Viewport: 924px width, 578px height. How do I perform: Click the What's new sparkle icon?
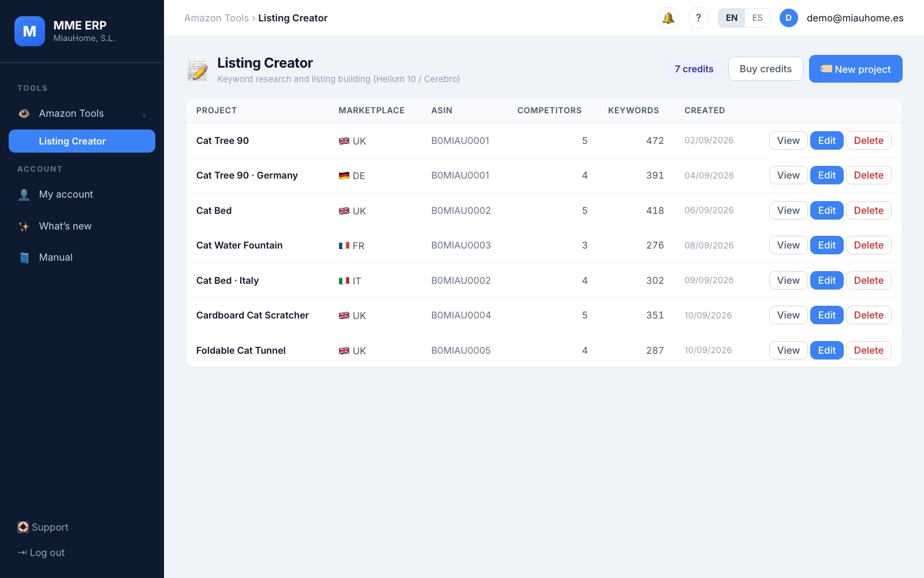point(24,227)
